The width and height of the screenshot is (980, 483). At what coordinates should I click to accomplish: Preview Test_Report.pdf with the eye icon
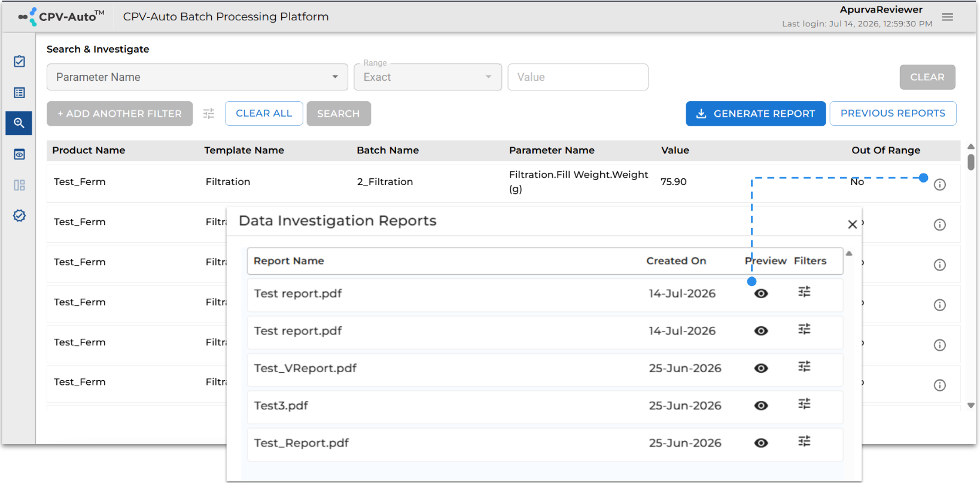point(761,443)
